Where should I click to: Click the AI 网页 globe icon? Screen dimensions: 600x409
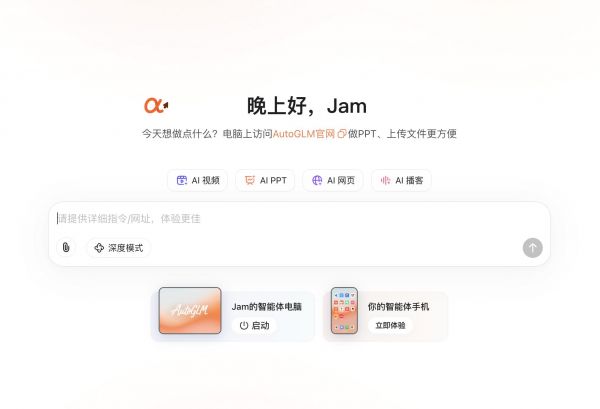(x=317, y=180)
